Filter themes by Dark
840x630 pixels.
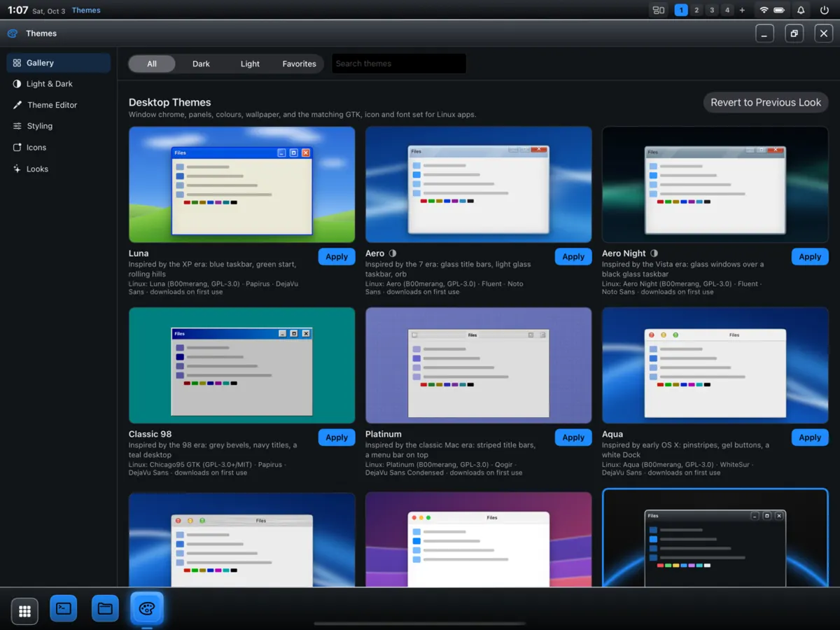click(201, 64)
